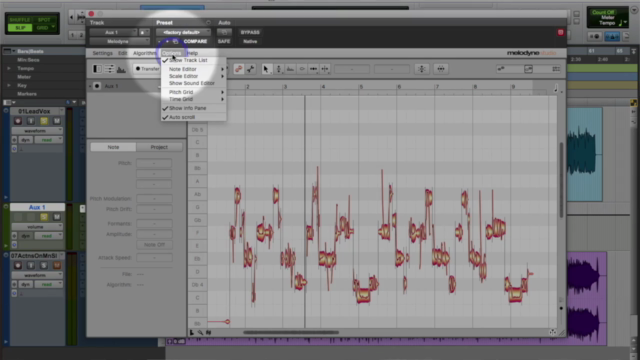This screenshot has width=640, height=360.
Task: Expand the Tempo ruler
Action: [9, 69]
